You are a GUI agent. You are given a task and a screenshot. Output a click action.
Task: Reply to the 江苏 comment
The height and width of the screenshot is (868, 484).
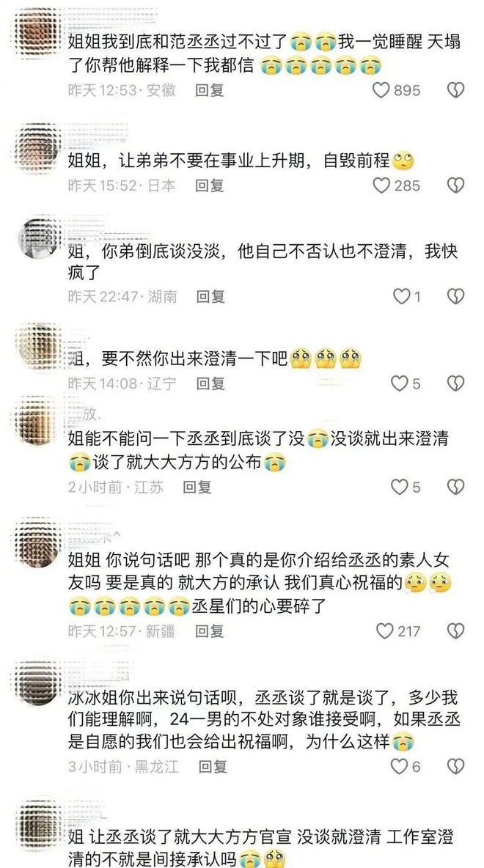(197, 487)
